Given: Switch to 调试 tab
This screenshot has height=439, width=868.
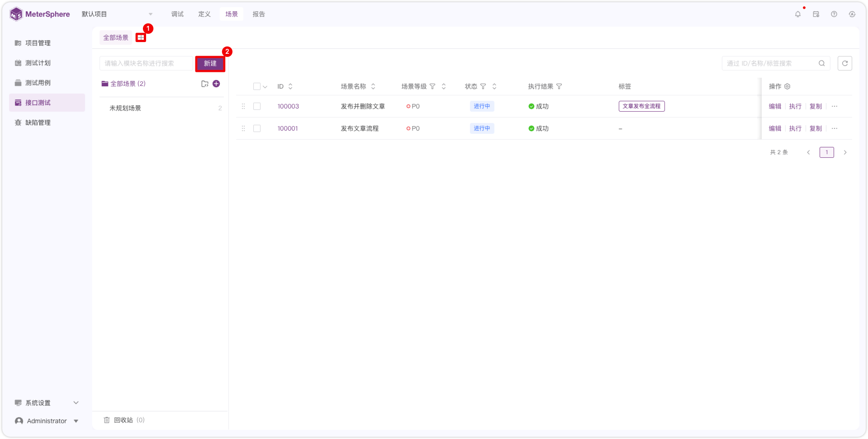Looking at the screenshot, I should pyautogui.click(x=177, y=14).
